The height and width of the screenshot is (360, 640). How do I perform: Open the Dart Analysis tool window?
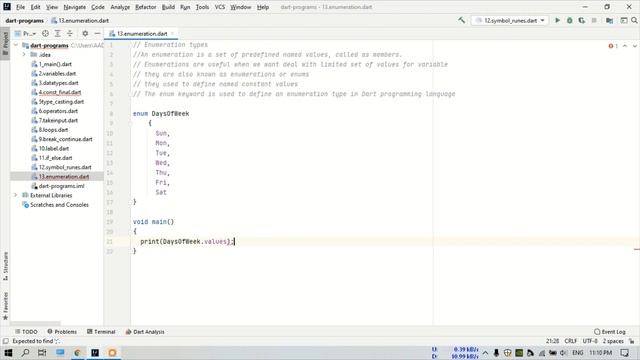pos(145,332)
